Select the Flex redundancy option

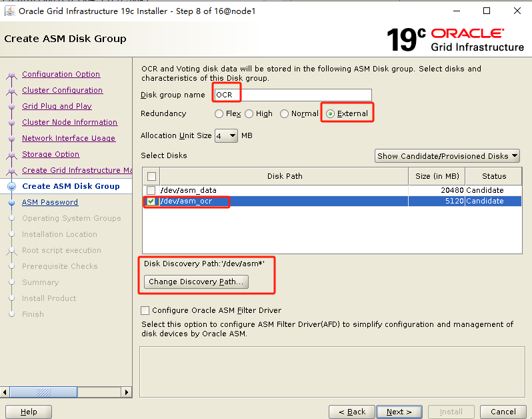(219, 113)
